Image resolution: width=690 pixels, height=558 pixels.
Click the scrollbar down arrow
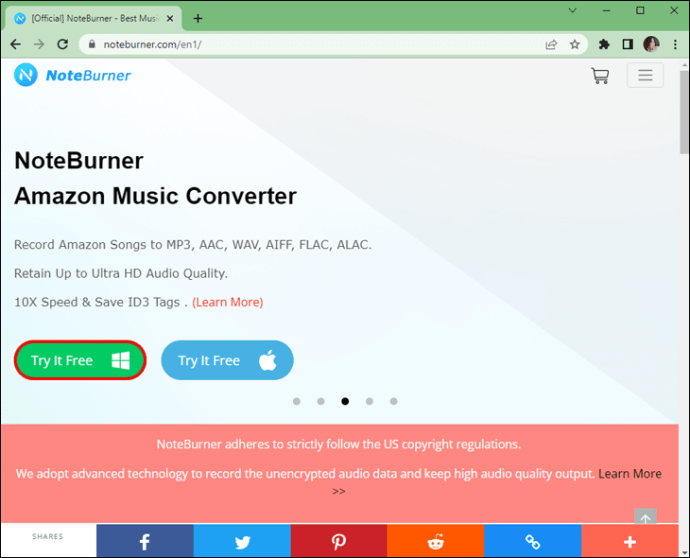point(685,552)
